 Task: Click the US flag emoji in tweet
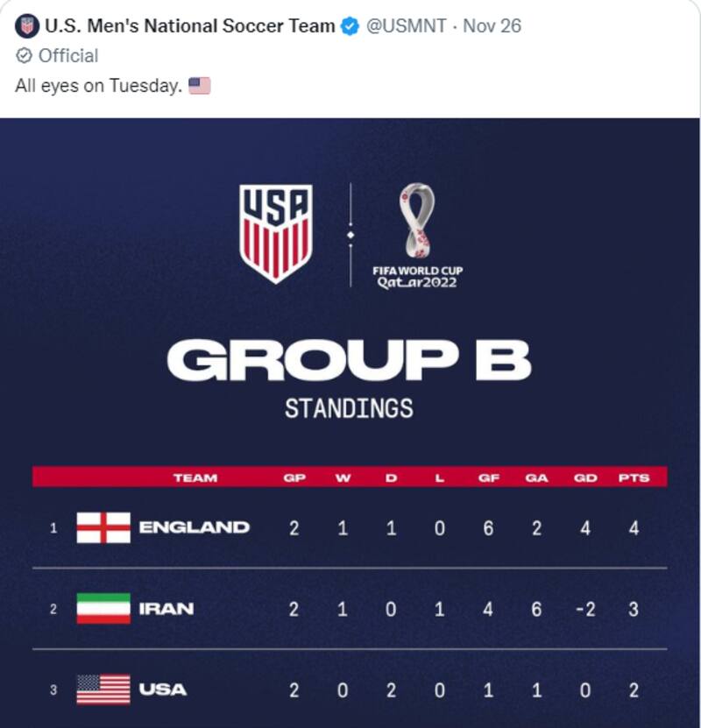(x=200, y=86)
